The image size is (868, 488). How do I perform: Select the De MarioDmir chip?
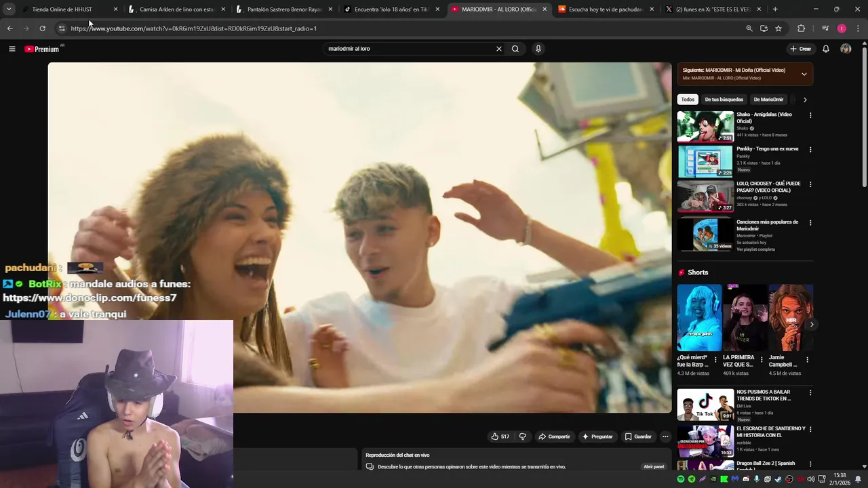[768, 100]
